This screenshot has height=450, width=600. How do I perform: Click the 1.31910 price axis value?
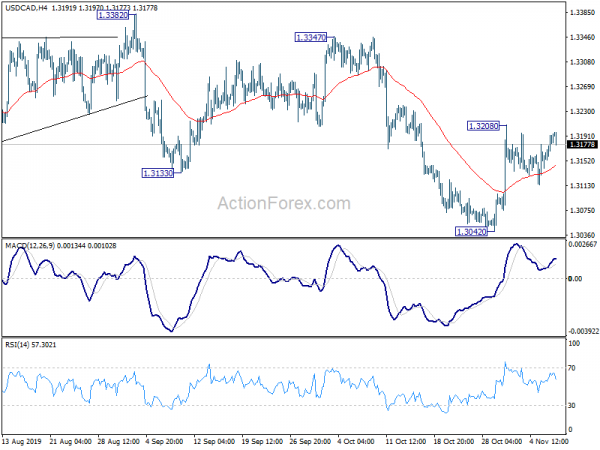tap(582, 136)
